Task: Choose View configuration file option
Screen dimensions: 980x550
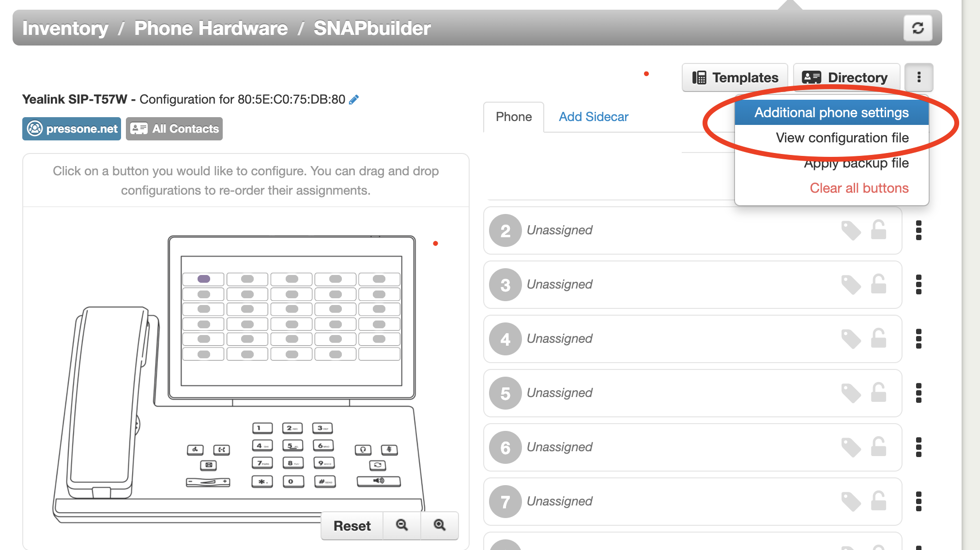Action: [842, 138]
